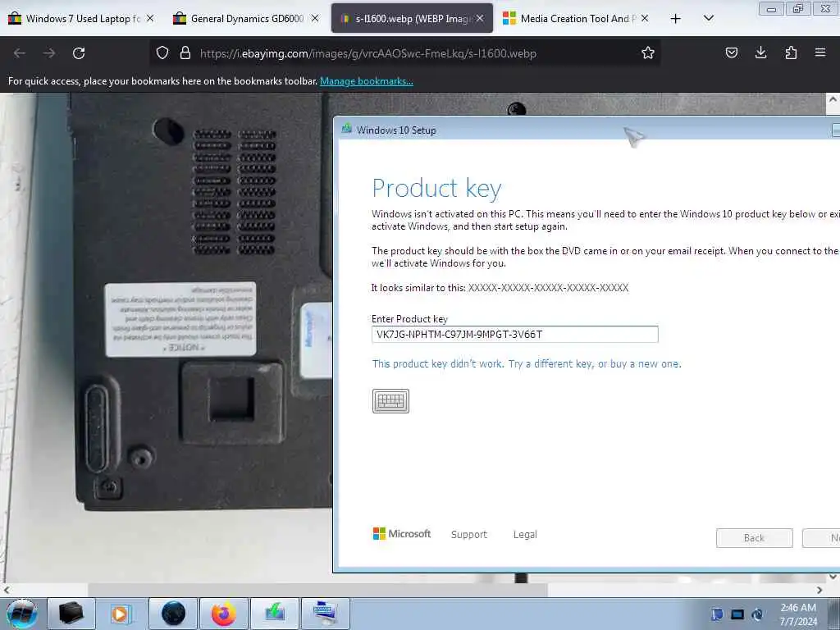
Task: Launch the media player taskbar icon
Action: [121, 614]
